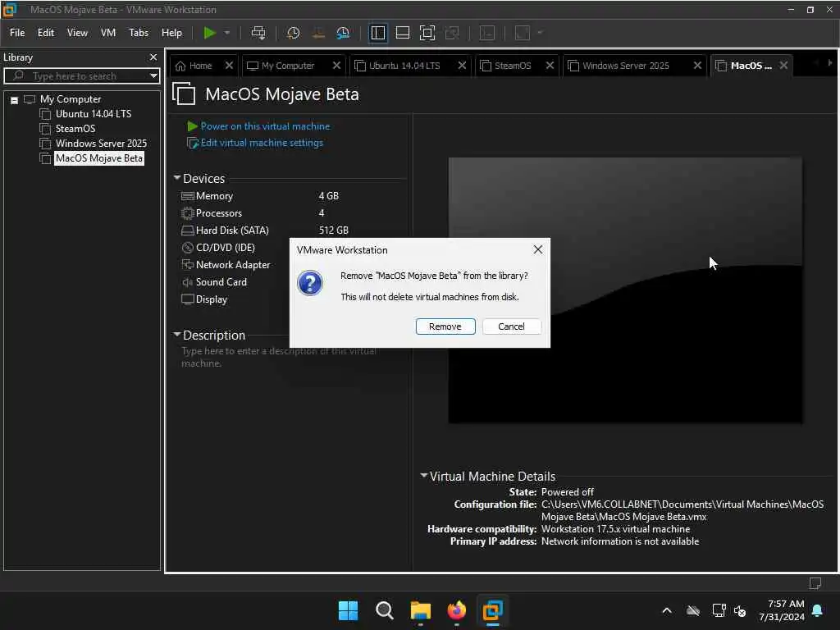The width and height of the screenshot is (840, 630).
Task: Select Ubuntu 14.04 LTS in library
Action: pyautogui.click(x=94, y=113)
